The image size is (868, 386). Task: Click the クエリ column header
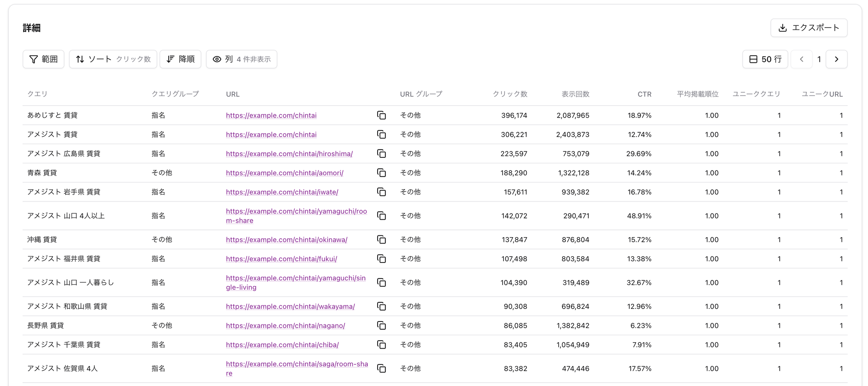[x=38, y=94]
